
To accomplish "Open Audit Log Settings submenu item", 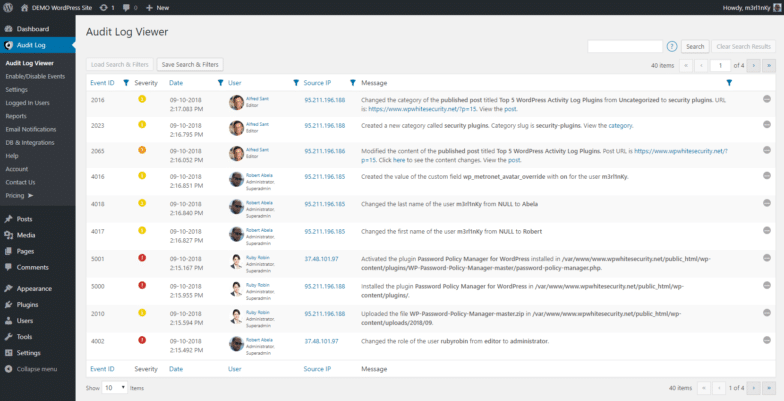I will pyautogui.click(x=16, y=90).
